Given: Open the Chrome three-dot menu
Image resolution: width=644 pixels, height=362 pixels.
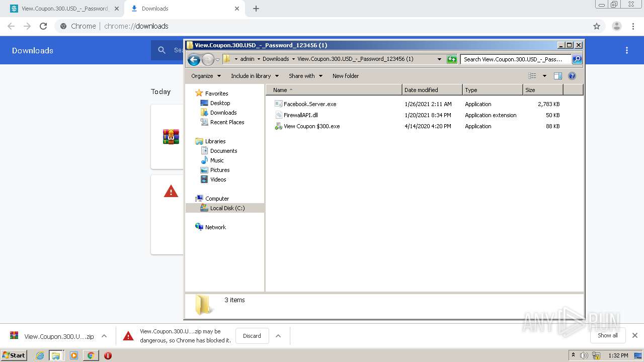Looking at the screenshot, I should point(633,26).
